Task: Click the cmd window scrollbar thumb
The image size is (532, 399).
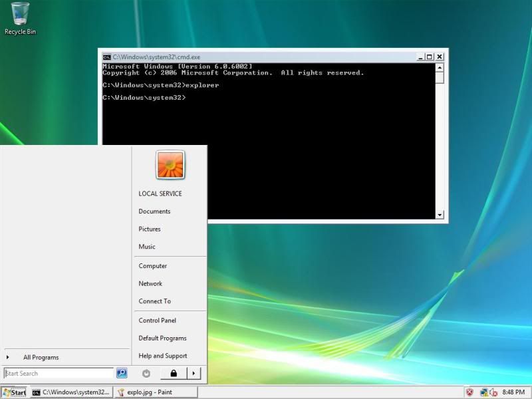Action: [x=440, y=77]
